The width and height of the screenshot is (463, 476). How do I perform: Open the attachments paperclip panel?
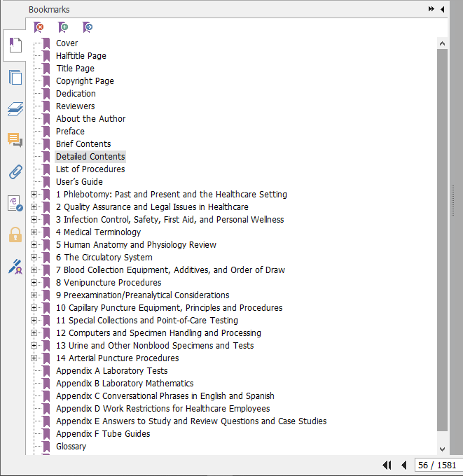pos(15,171)
